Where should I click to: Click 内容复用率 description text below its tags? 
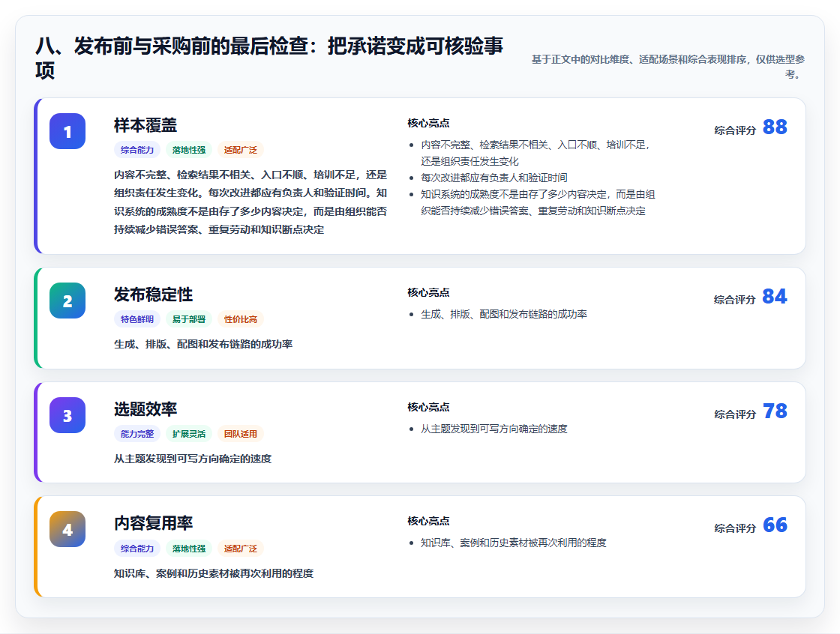[x=214, y=573]
